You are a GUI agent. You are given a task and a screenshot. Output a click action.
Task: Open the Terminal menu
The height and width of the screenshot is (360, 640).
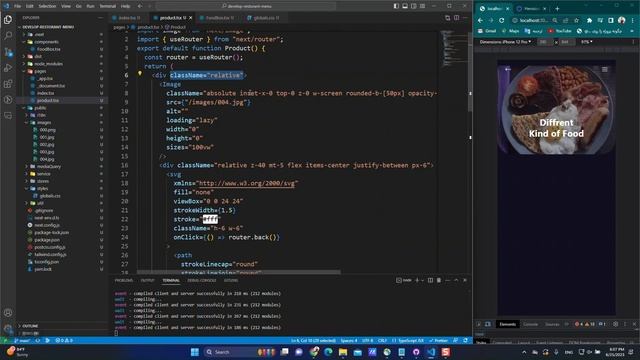tap(108, 6)
